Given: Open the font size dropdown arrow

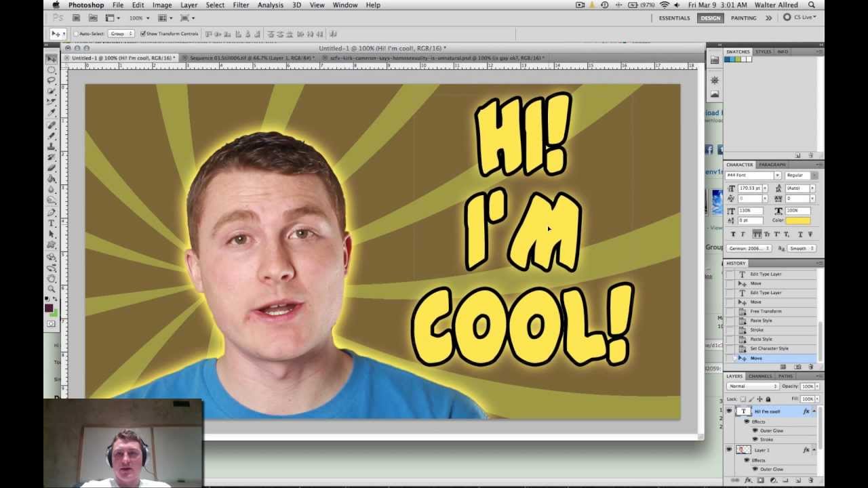Looking at the screenshot, I should 765,188.
